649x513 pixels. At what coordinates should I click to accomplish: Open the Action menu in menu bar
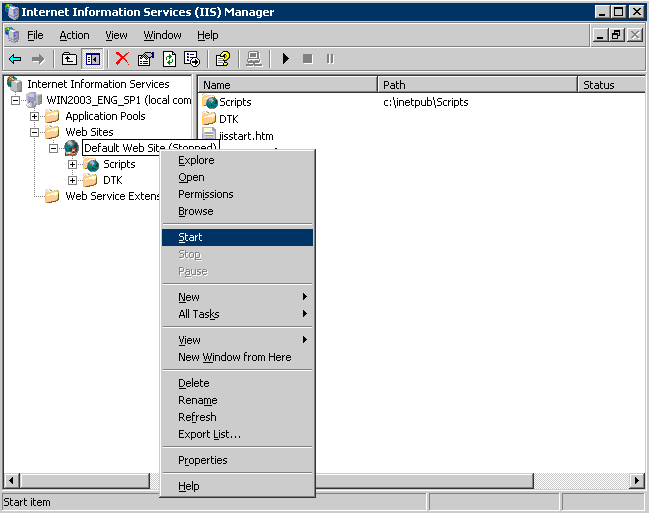(x=74, y=35)
